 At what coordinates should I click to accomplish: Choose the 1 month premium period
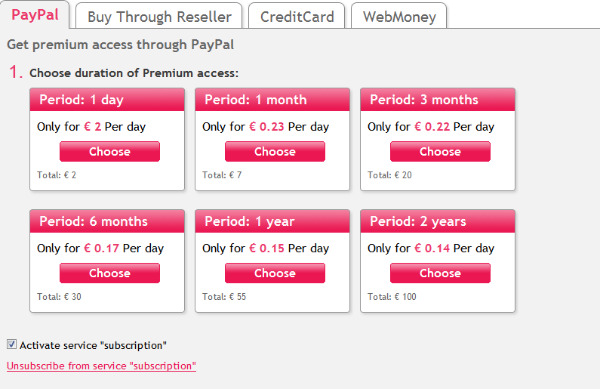click(275, 151)
